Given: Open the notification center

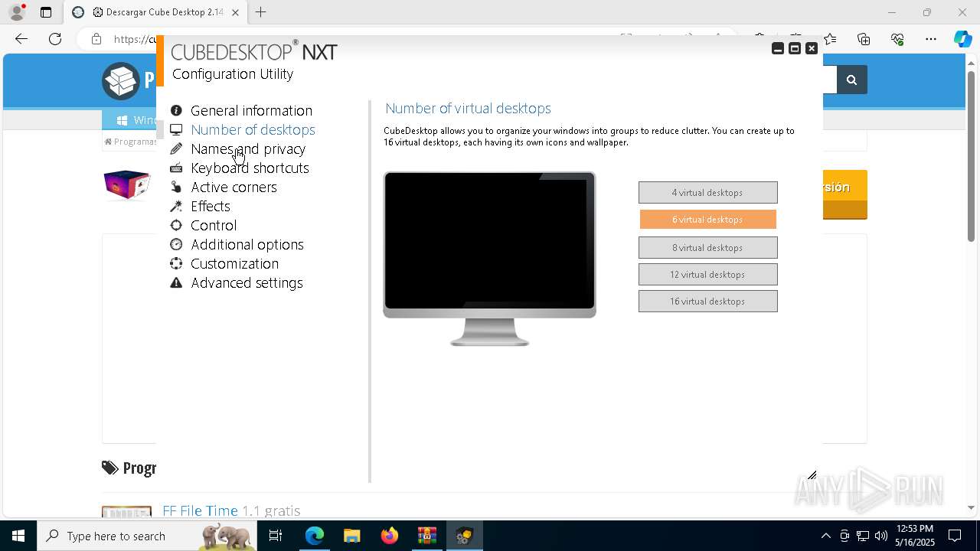Looking at the screenshot, I should (955, 536).
